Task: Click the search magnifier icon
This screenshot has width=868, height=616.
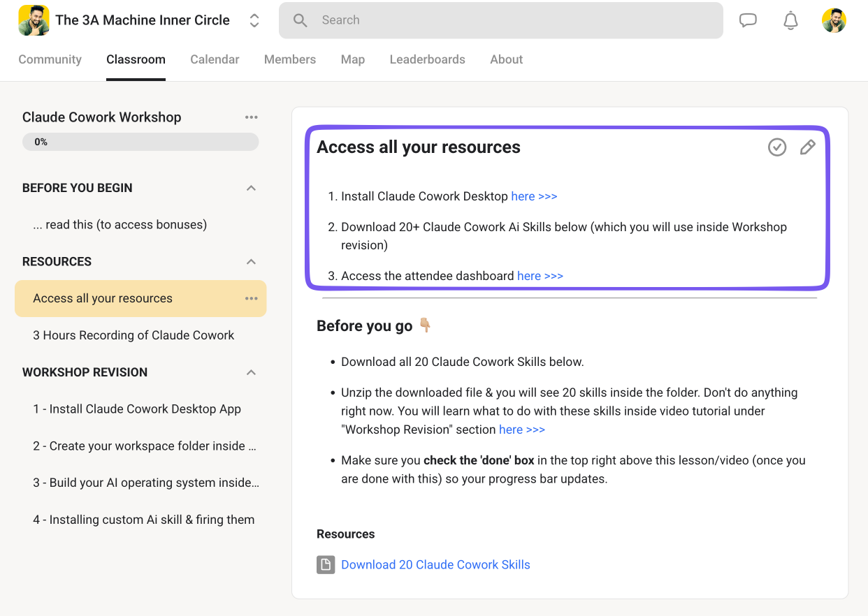Action: (301, 20)
